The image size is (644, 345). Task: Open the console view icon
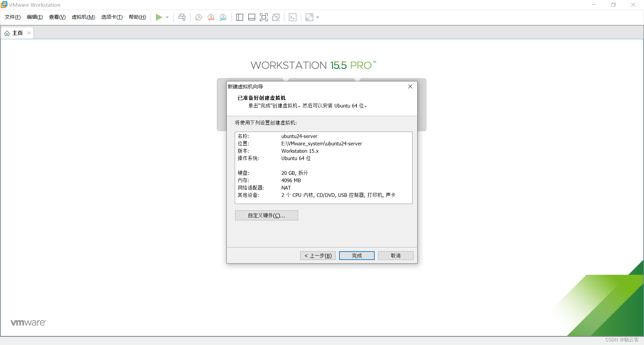tap(292, 17)
